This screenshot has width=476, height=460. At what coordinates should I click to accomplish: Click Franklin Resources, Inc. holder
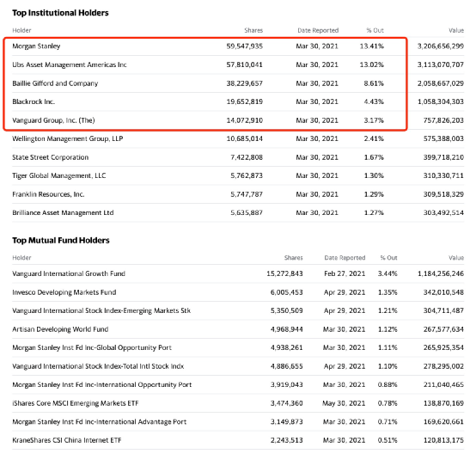48,194
